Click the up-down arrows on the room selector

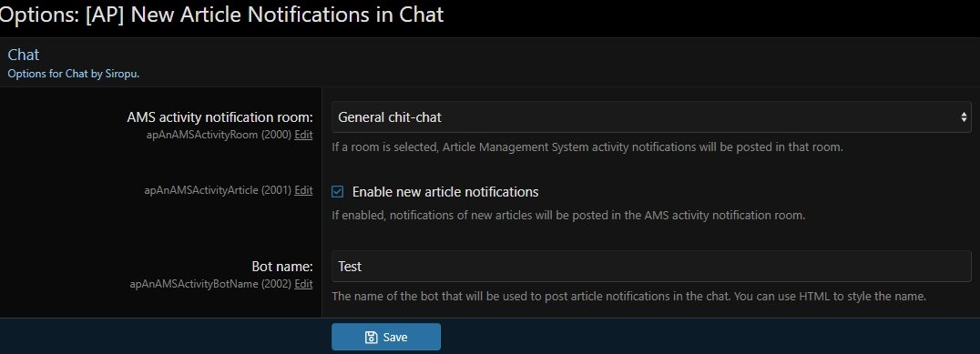964,116
